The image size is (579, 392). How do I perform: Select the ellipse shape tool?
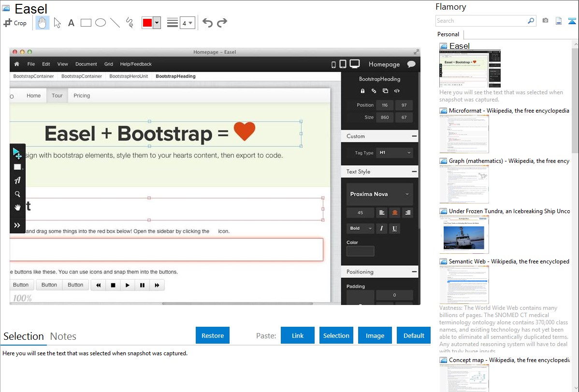pyautogui.click(x=101, y=23)
